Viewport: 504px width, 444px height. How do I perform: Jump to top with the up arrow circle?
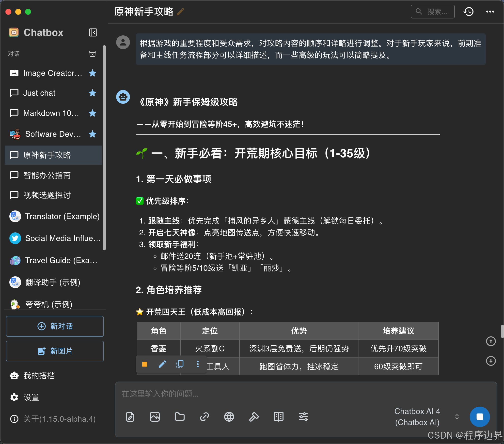[491, 341]
